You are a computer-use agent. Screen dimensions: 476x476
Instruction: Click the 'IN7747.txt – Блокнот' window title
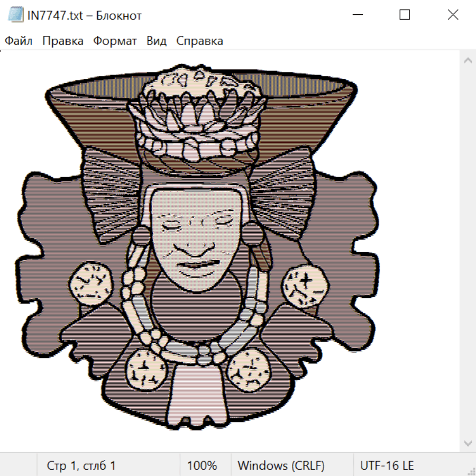point(85,15)
